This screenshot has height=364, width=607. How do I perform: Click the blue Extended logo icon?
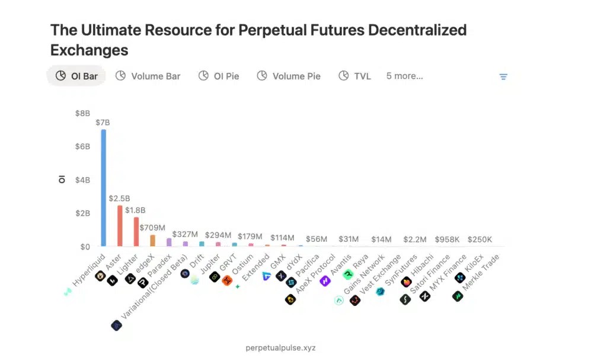tap(266, 276)
